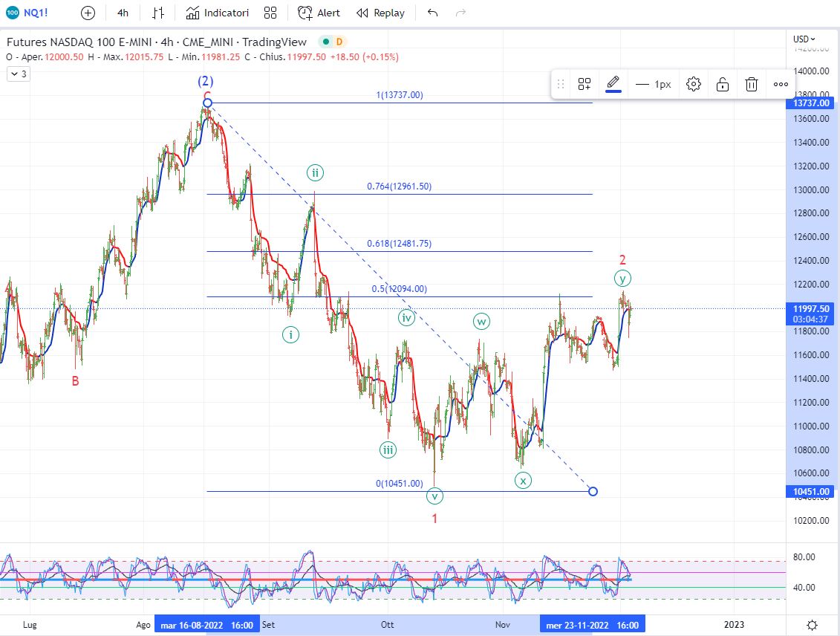
Task: Select the circled iv wave label
Action: pos(407,317)
